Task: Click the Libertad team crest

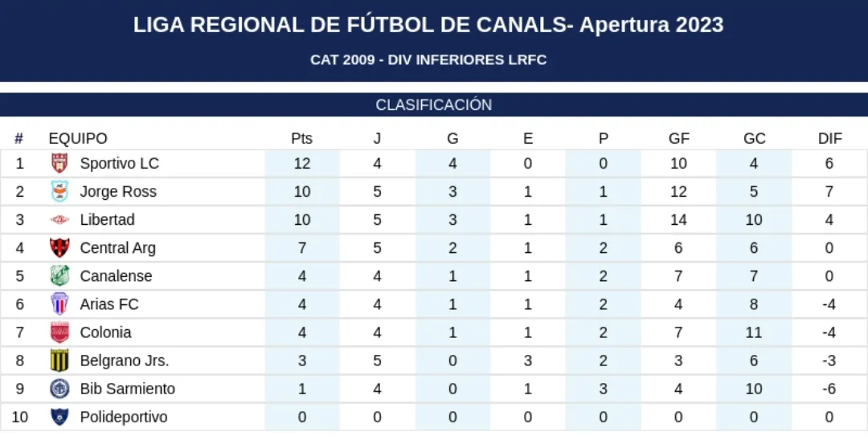Action: [59, 220]
